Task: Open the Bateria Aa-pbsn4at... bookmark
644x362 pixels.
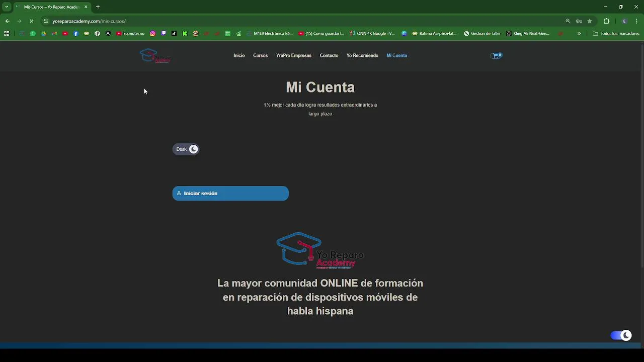Action: pyautogui.click(x=434, y=34)
